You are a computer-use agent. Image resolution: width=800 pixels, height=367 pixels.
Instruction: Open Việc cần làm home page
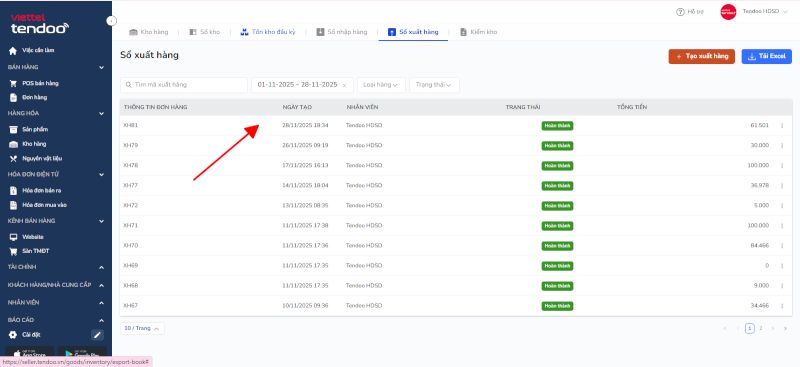[32, 51]
